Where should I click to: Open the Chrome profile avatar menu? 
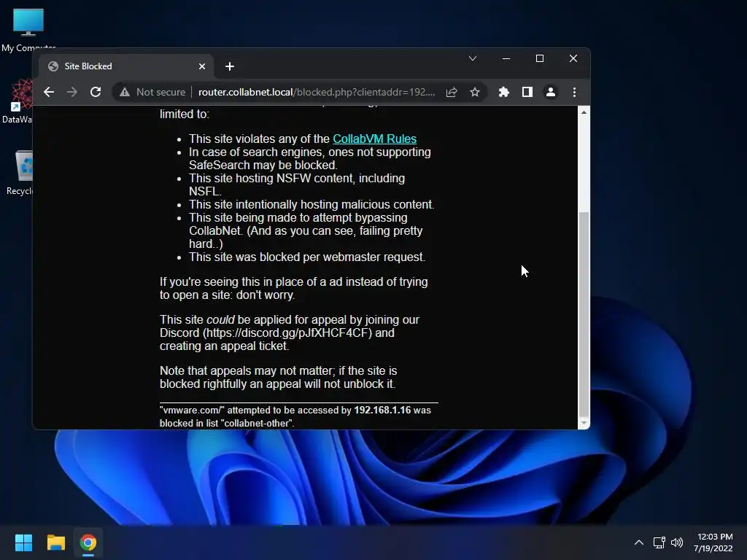coord(550,92)
